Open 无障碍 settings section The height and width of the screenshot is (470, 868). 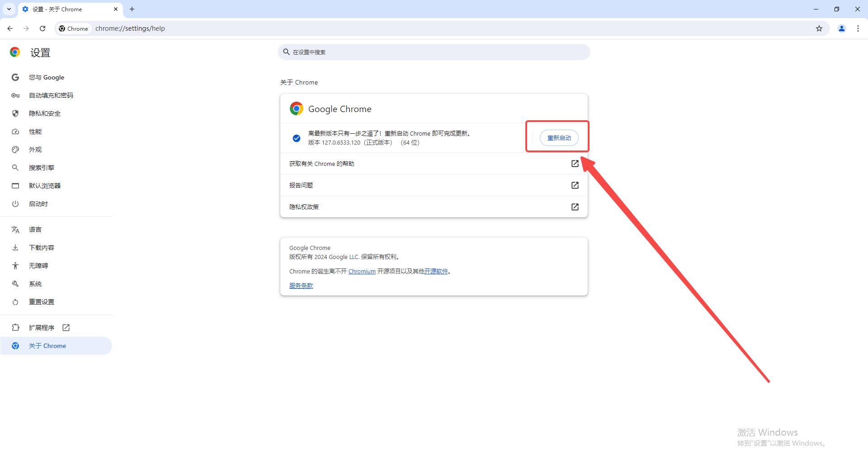tap(56, 266)
